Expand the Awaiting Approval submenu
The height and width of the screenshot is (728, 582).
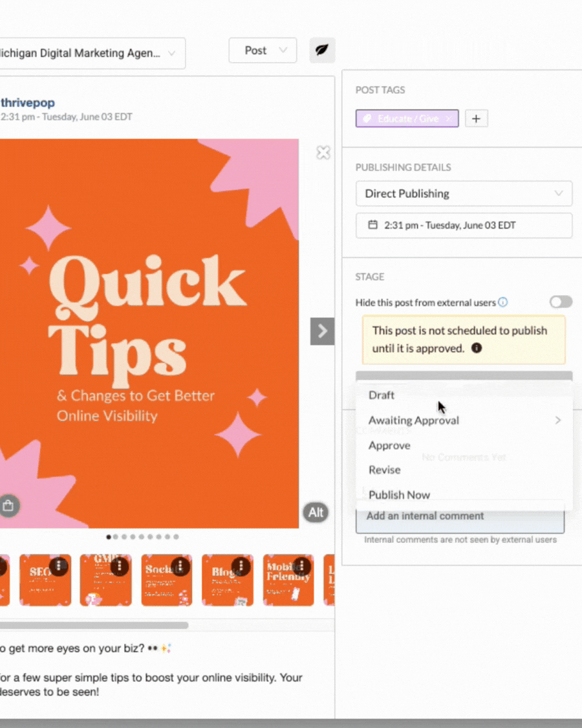click(x=464, y=420)
